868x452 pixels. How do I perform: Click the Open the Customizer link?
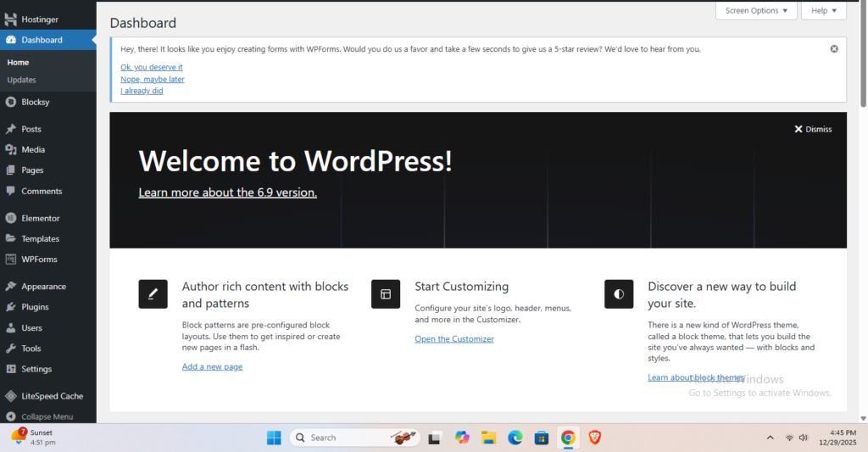[x=453, y=339]
